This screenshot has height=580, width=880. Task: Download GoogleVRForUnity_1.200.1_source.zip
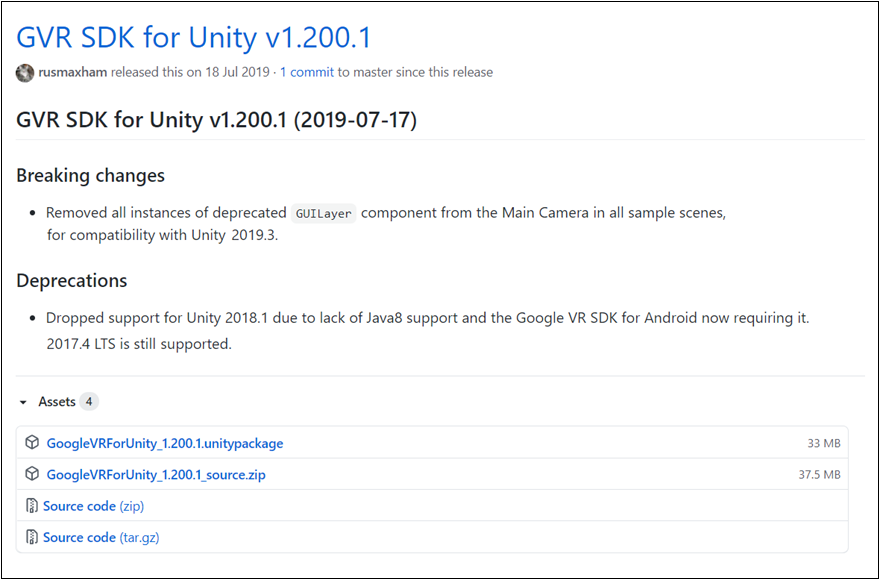156,474
